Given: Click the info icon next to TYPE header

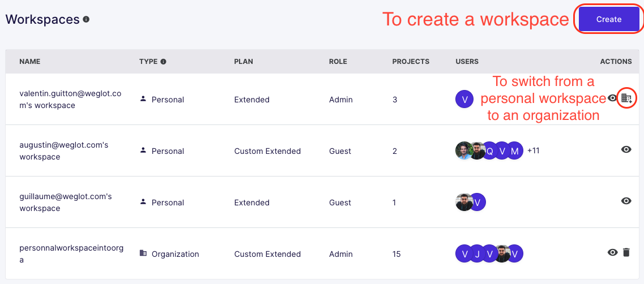Looking at the screenshot, I should [163, 62].
